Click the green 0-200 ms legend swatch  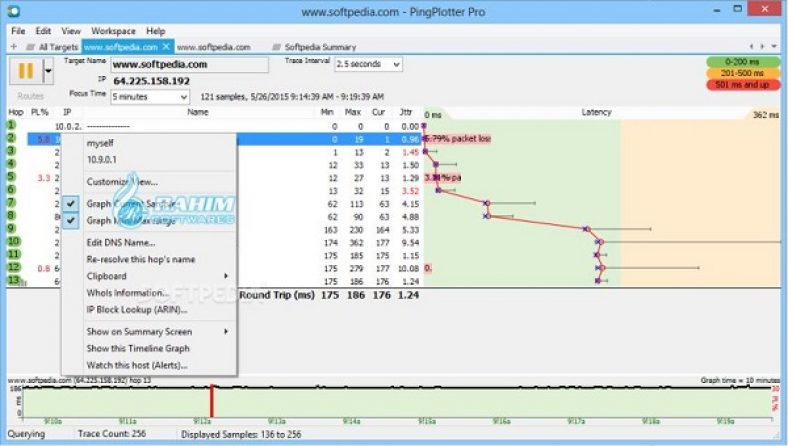(x=742, y=62)
